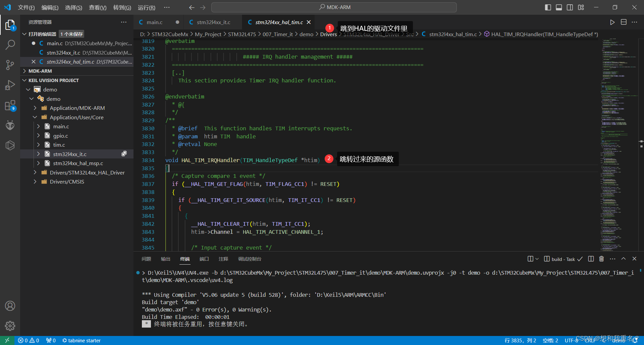Toggle the primary side bar visibility

point(548,7)
